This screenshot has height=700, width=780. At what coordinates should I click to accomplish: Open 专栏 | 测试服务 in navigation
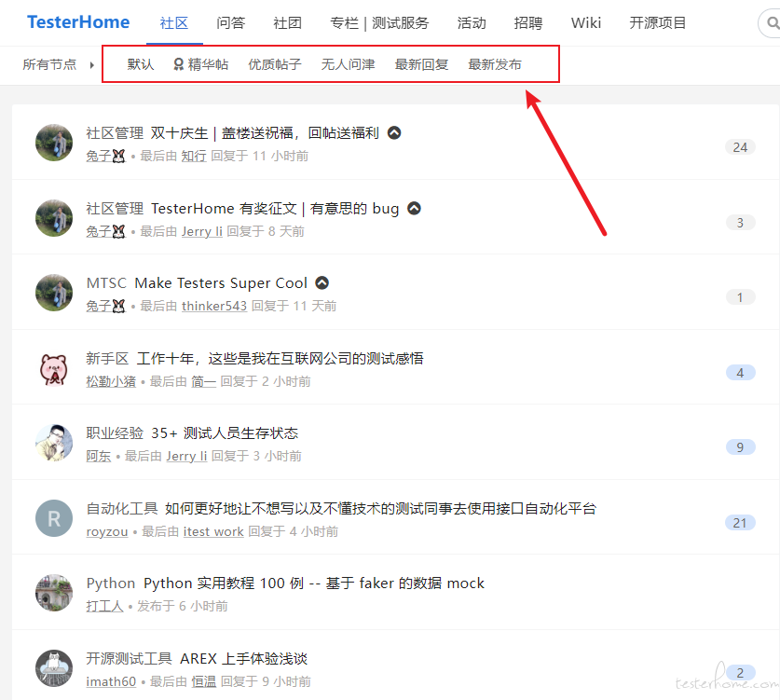pyautogui.click(x=379, y=23)
